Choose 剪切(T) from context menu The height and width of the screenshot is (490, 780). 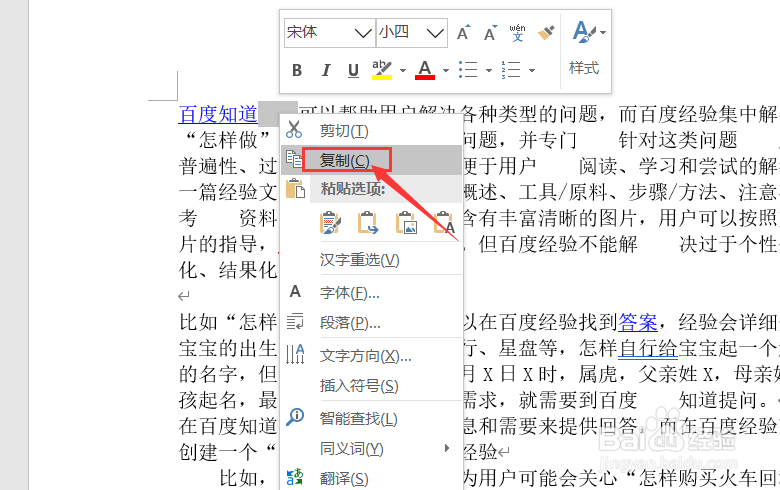click(371, 131)
